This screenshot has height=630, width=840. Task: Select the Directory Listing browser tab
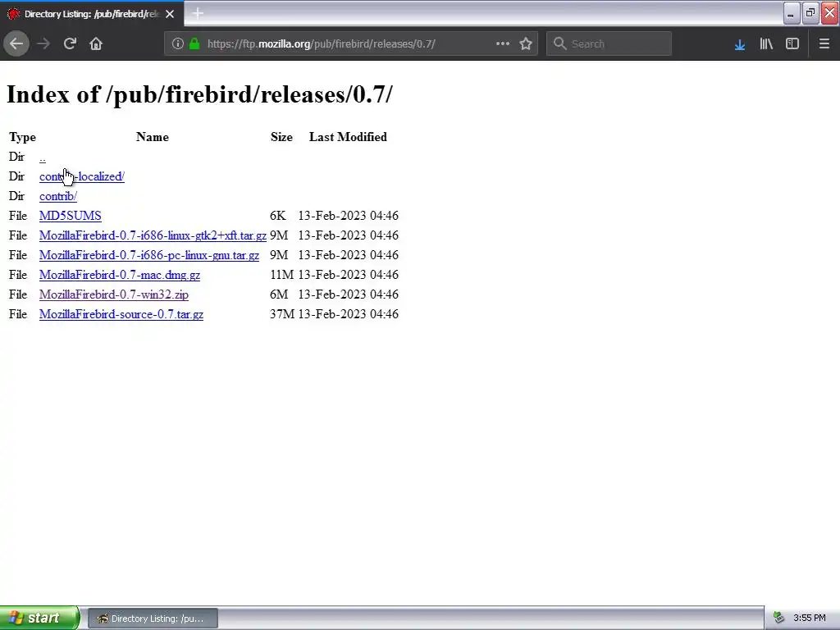[x=92, y=14]
